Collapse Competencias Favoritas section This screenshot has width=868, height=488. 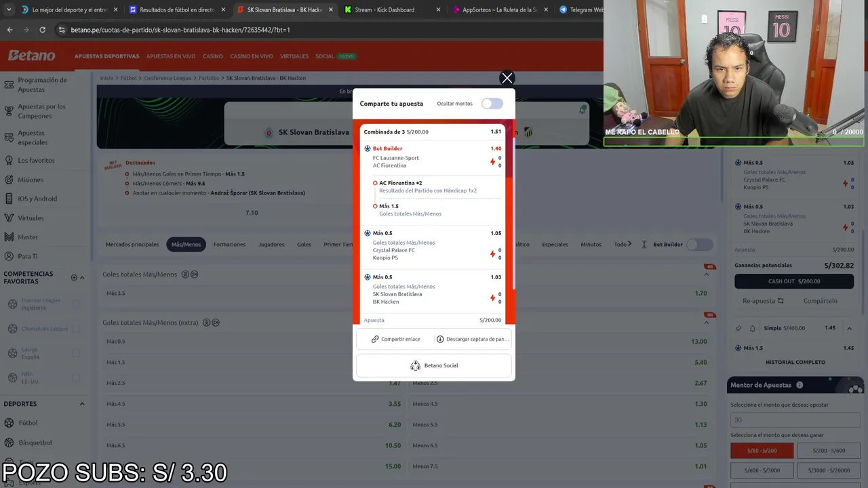tap(82, 277)
